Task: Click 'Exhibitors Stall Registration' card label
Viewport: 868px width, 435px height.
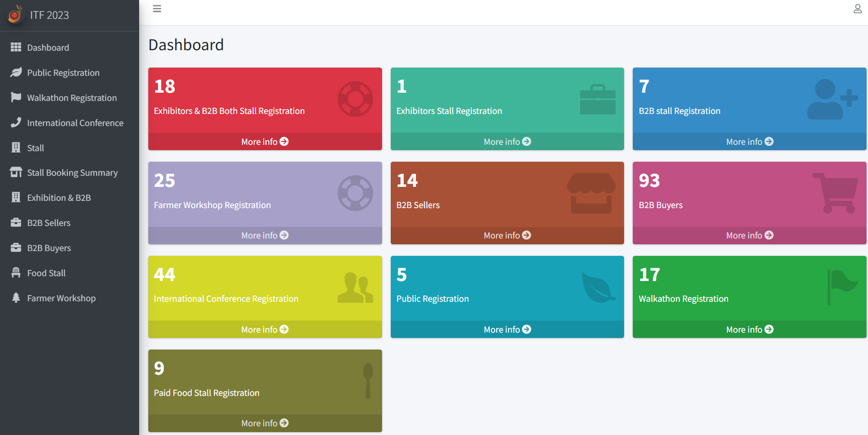Action: tap(449, 111)
